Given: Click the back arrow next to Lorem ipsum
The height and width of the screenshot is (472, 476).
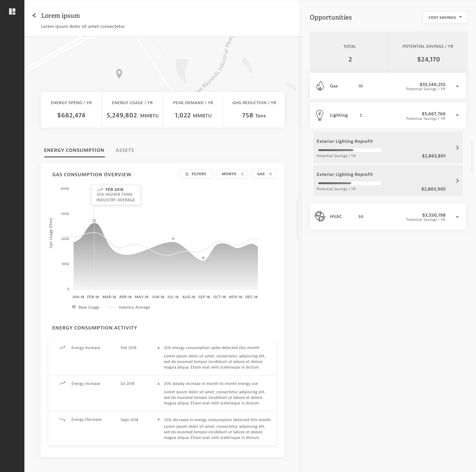Looking at the screenshot, I should [x=34, y=16].
